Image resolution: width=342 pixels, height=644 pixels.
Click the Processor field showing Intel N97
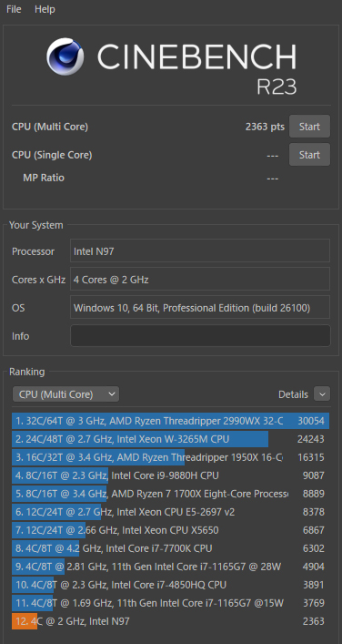[x=200, y=250]
